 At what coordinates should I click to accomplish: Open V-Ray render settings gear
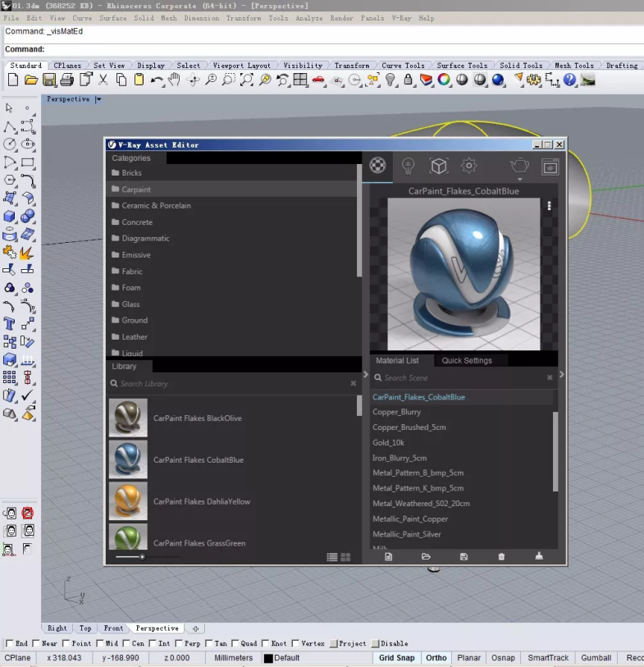[x=468, y=167]
